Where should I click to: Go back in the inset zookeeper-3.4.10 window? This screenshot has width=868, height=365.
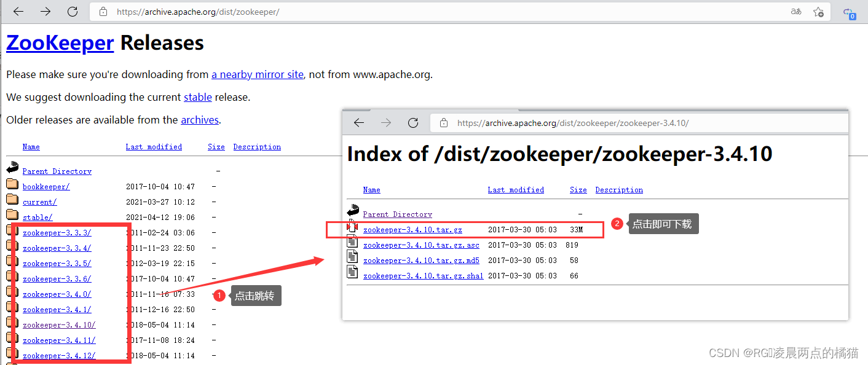pos(359,123)
